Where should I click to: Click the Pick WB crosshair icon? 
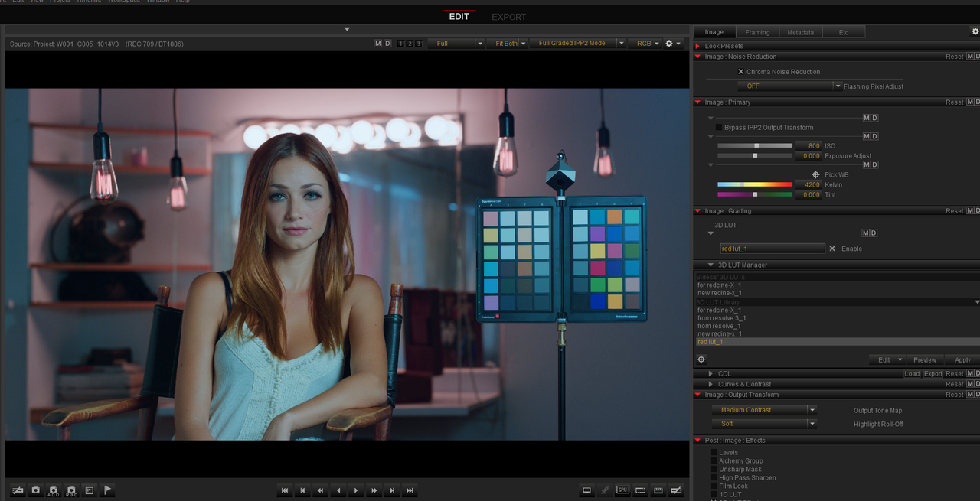coord(815,174)
